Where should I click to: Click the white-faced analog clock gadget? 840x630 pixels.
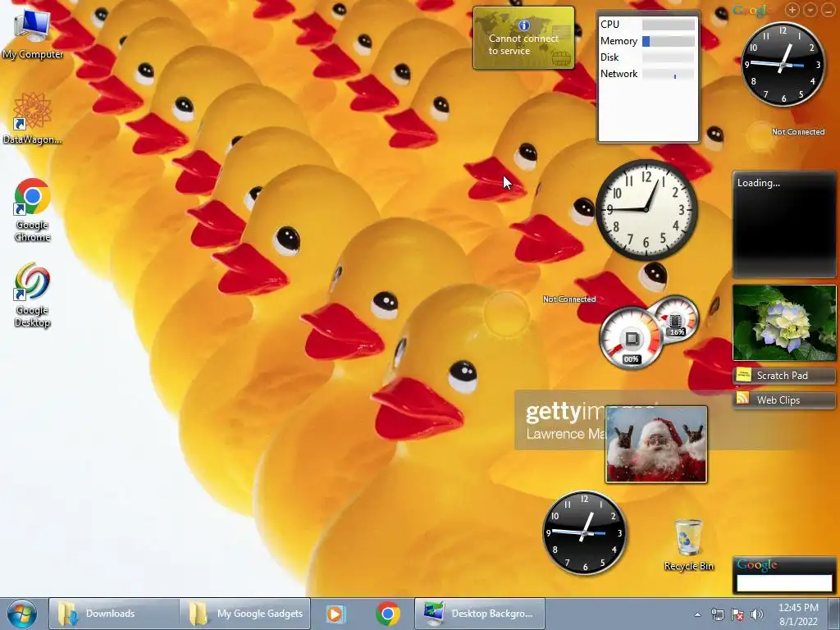[646, 209]
